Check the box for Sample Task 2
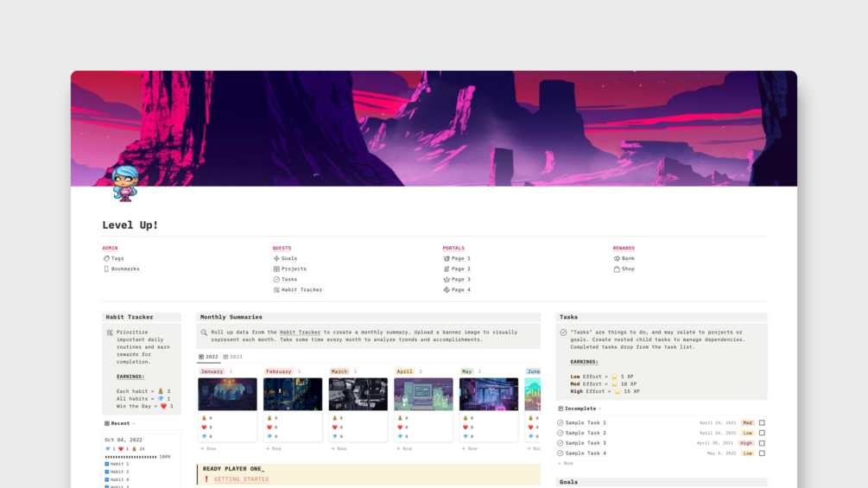The image size is (868, 488). coord(762,434)
